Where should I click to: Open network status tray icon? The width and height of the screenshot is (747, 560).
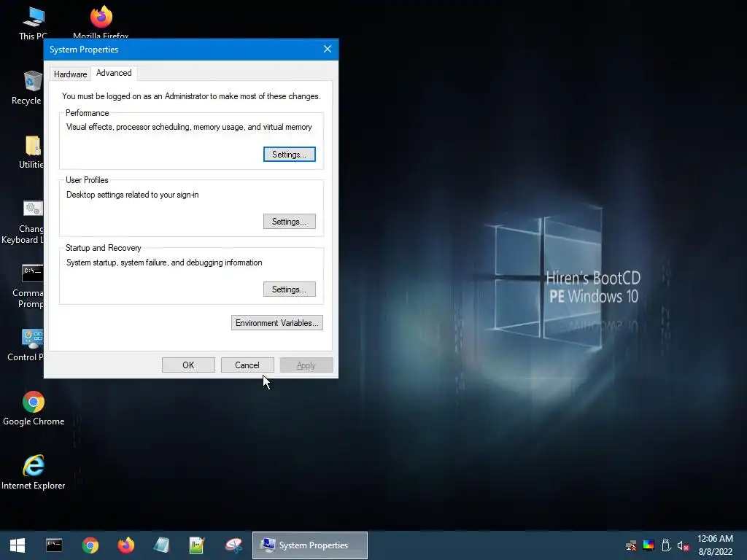click(631, 545)
